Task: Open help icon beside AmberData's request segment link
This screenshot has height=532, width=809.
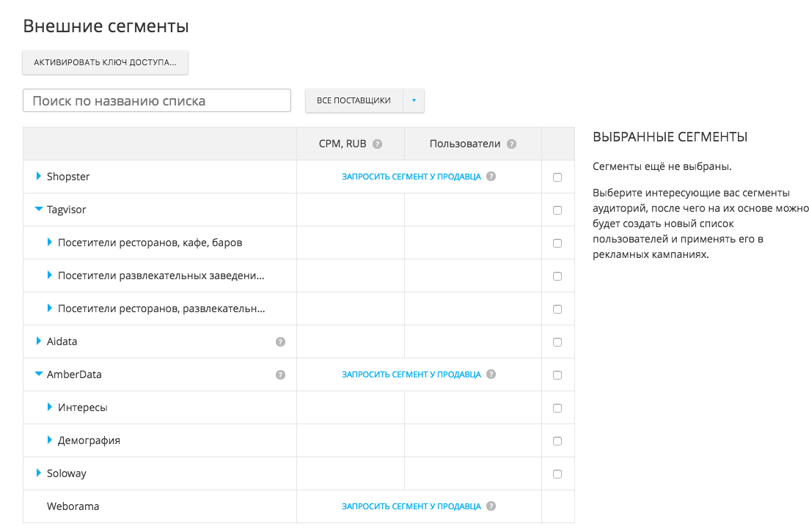Action: click(x=490, y=374)
